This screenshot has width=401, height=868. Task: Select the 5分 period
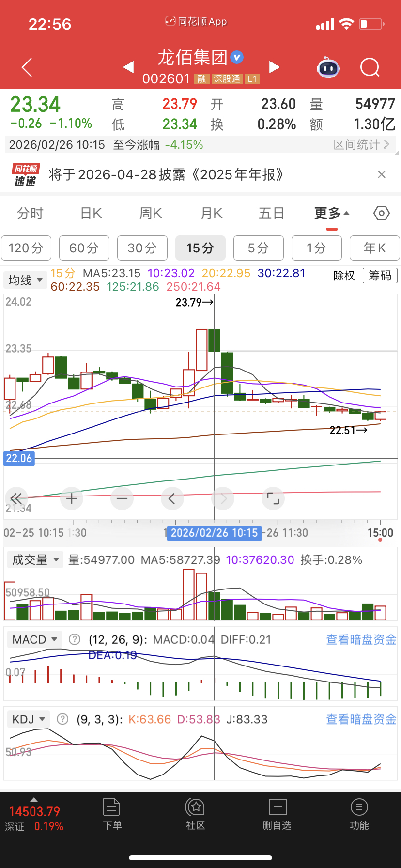259,248
